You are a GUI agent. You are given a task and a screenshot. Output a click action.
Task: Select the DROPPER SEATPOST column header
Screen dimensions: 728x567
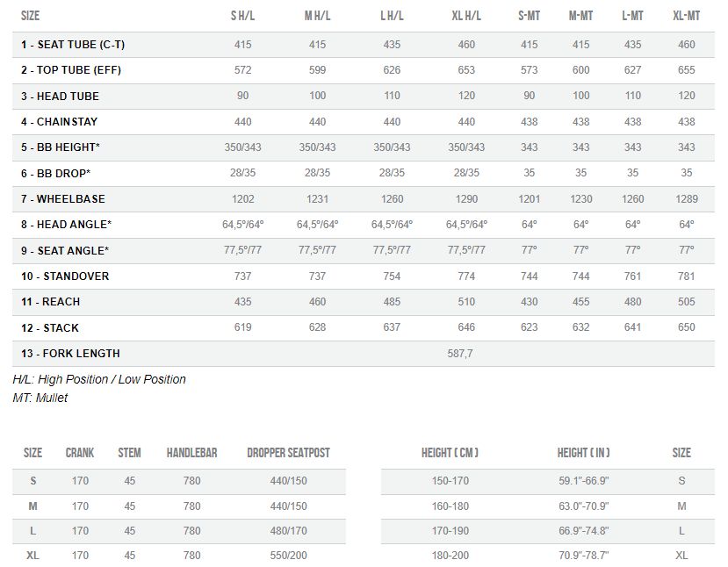point(288,452)
